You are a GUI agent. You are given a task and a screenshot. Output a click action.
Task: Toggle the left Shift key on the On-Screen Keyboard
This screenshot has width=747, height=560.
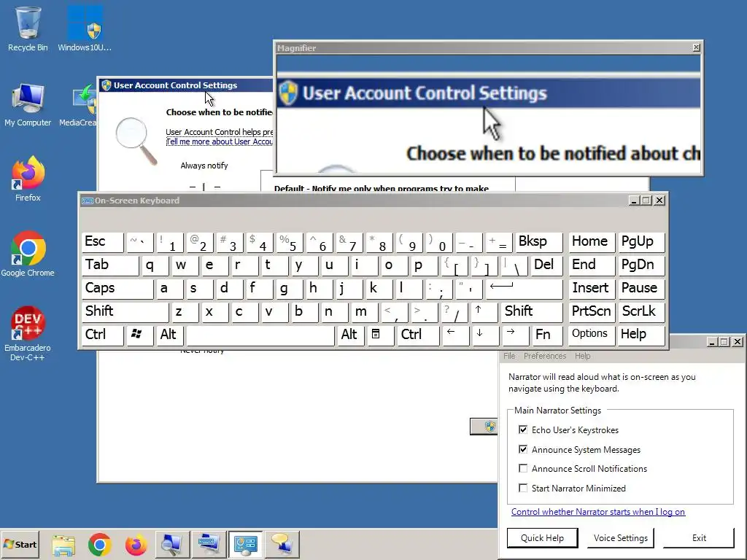(125, 312)
